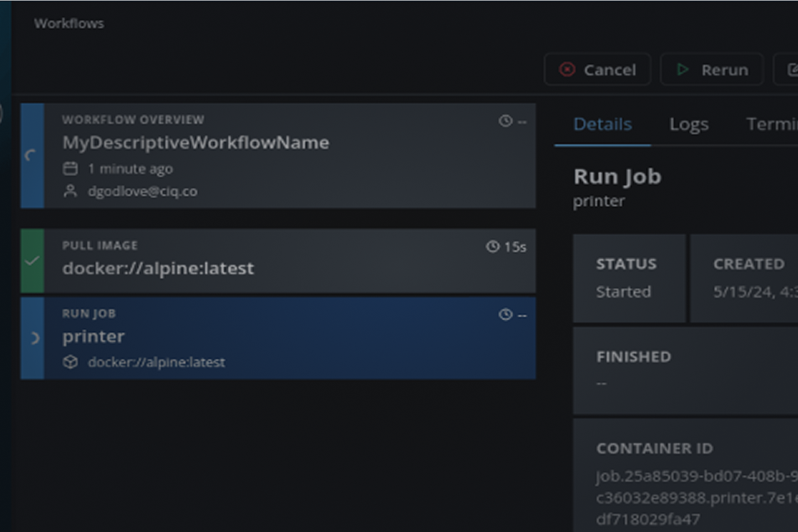Click the Rerun workflow button
This screenshot has height=532, width=798.
click(x=712, y=70)
